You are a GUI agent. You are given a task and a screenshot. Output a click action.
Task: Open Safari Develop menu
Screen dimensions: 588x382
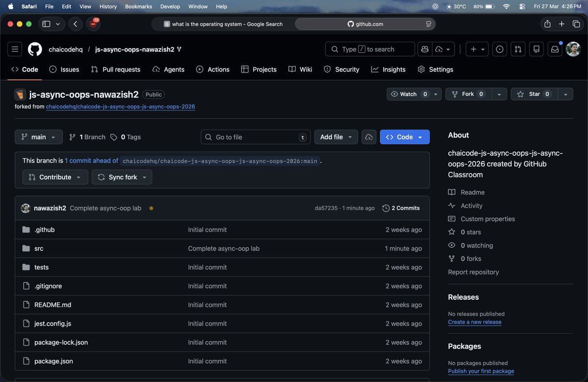[x=170, y=6]
